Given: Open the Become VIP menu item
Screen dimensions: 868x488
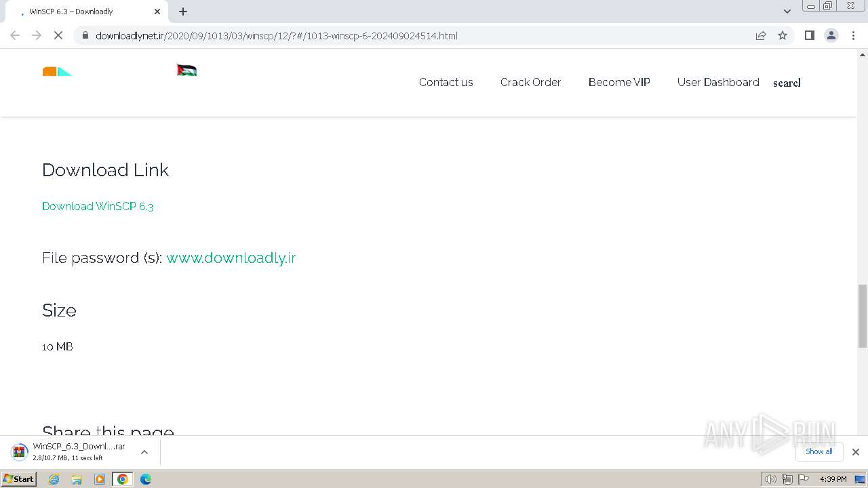Looking at the screenshot, I should tap(619, 82).
